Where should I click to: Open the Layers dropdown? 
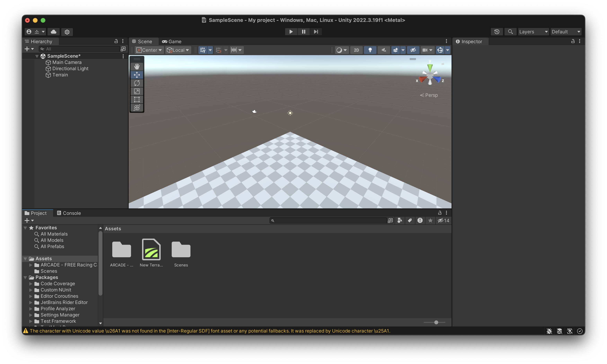[x=533, y=32]
